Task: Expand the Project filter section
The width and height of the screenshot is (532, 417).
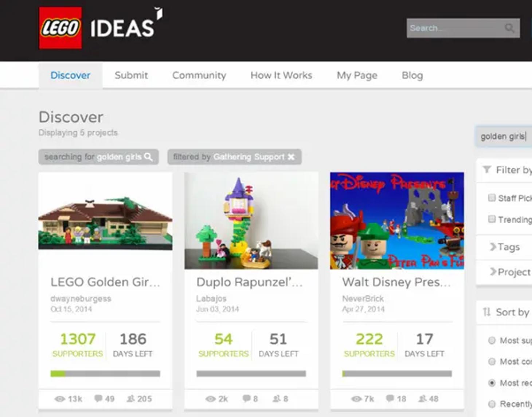Action: coord(511,272)
